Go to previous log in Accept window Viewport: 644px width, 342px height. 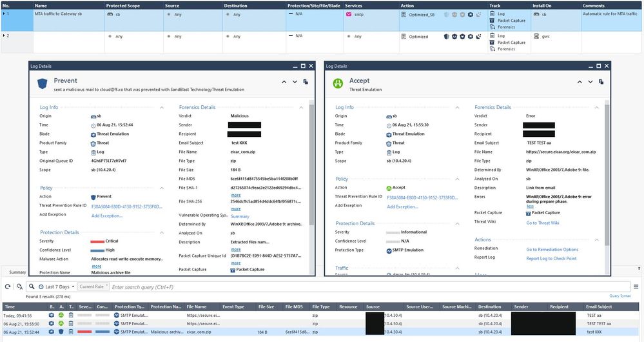pos(580,82)
